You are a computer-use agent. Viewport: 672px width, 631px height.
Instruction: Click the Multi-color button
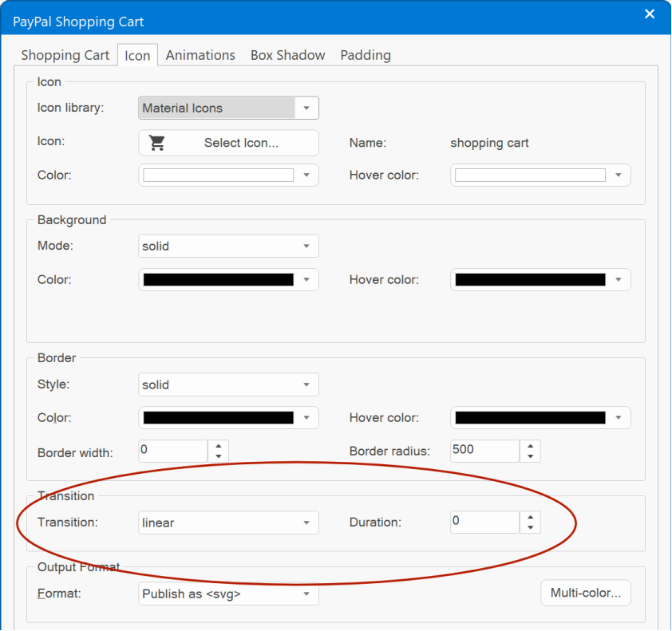(x=586, y=593)
